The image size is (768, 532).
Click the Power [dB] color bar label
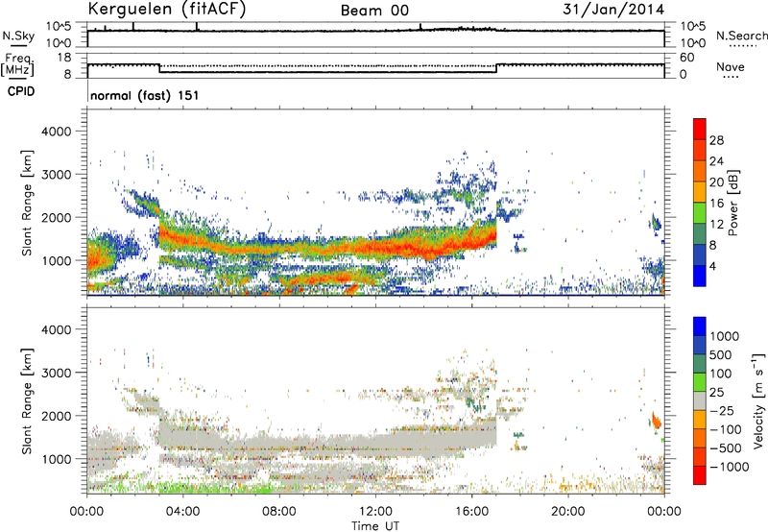tap(732, 203)
